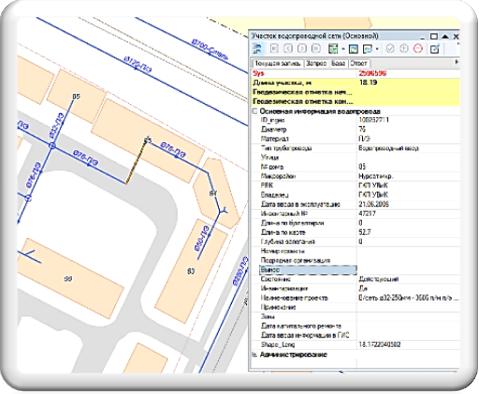Switch to the База tab

coord(338,63)
